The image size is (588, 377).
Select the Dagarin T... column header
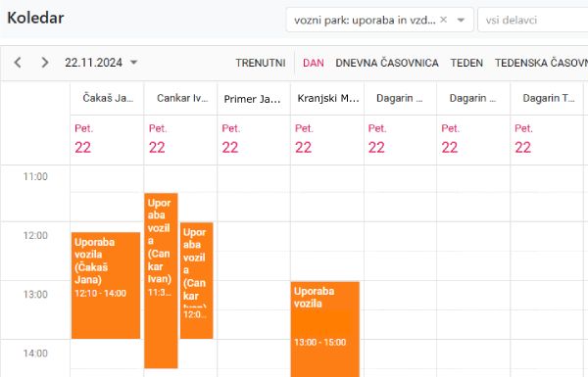(548, 98)
